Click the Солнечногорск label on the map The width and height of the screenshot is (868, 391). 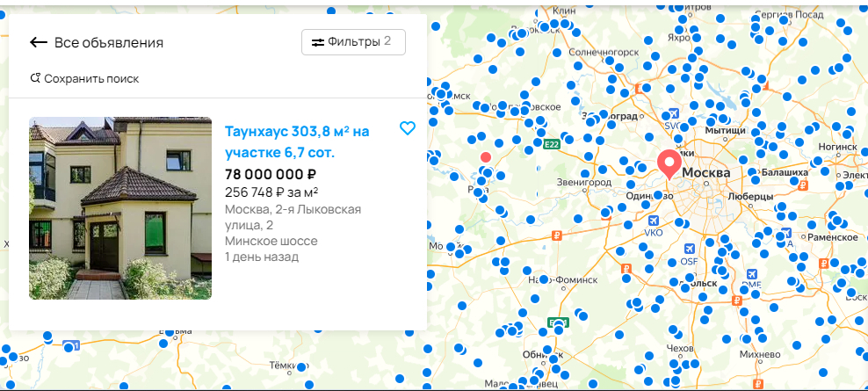point(603,53)
